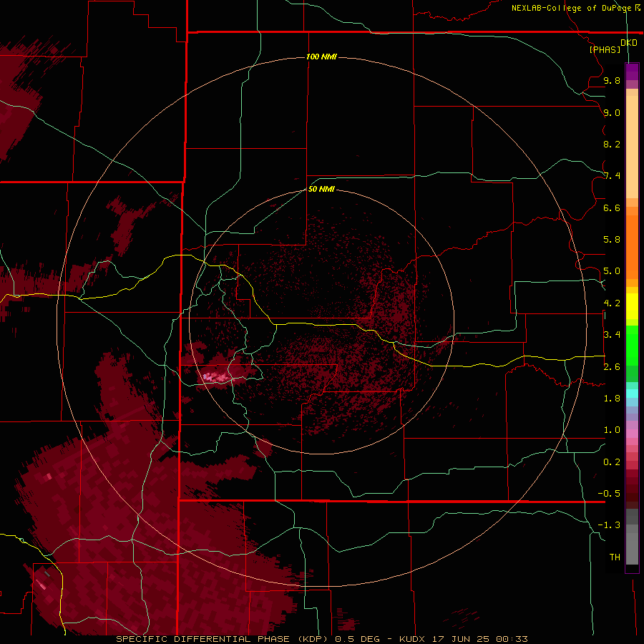
Task: Click the 0.2 legend value
Action: pyautogui.click(x=612, y=462)
